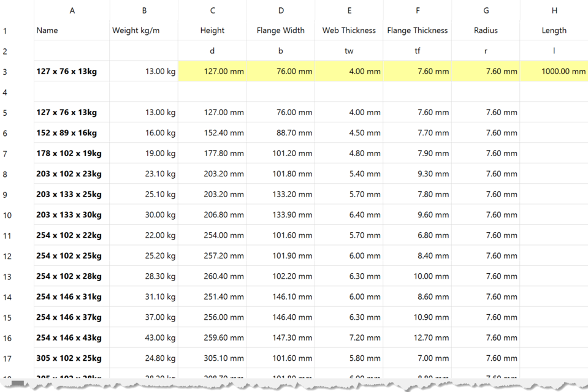Select the 203 x 133 x 30kg row name
Screen dimensions: 588x392
(72, 215)
